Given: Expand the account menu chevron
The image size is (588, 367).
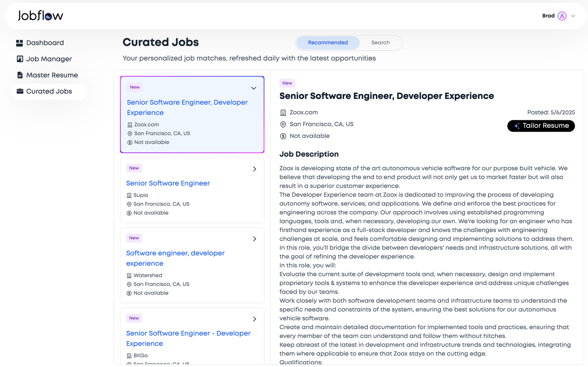Looking at the screenshot, I should [x=573, y=16].
